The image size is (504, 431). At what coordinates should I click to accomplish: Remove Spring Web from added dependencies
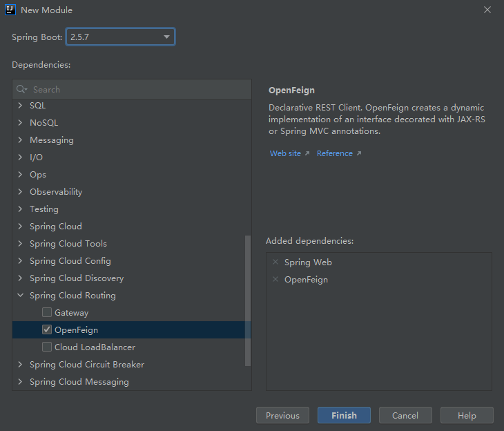275,262
